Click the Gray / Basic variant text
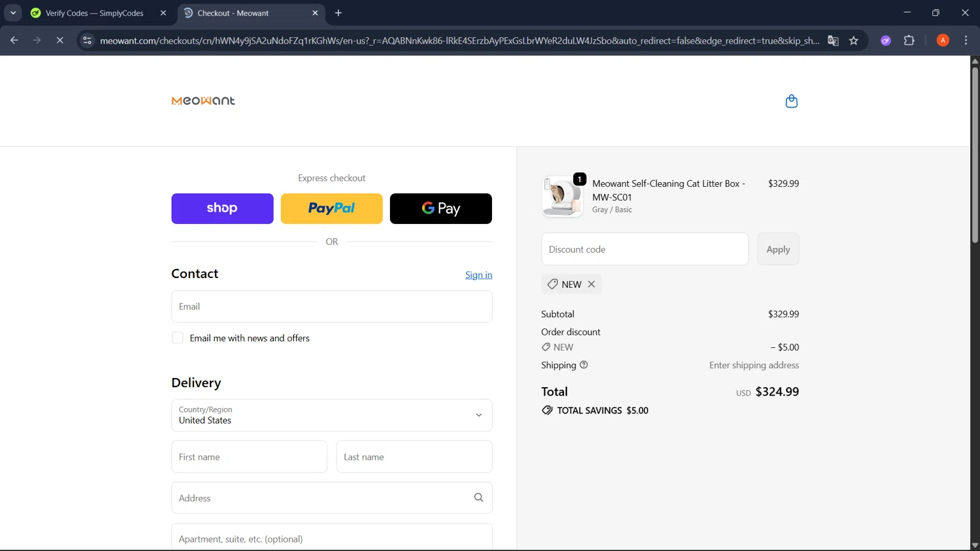This screenshot has height=551, width=980. pos(612,210)
